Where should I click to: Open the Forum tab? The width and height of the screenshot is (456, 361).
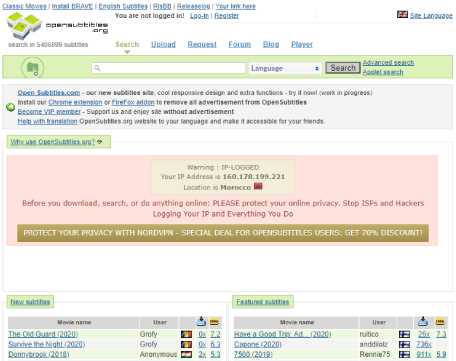pyautogui.click(x=240, y=44)
